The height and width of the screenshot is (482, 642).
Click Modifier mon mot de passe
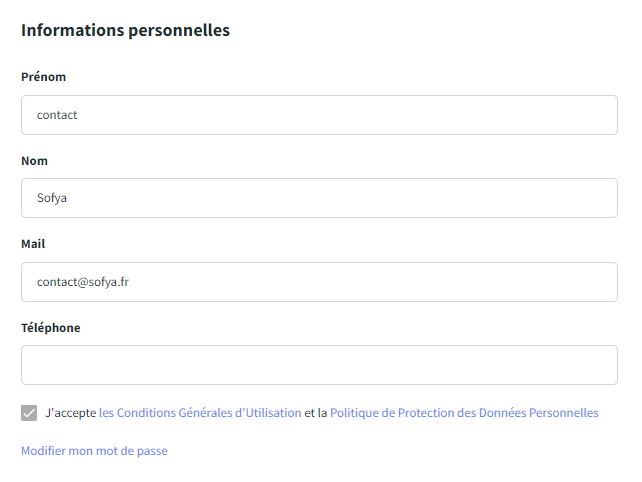94,451
